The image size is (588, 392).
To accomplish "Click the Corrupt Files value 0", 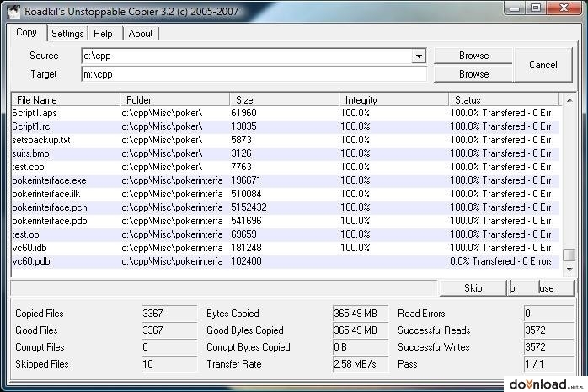I will pyautogui.click(x=169, y=347).
